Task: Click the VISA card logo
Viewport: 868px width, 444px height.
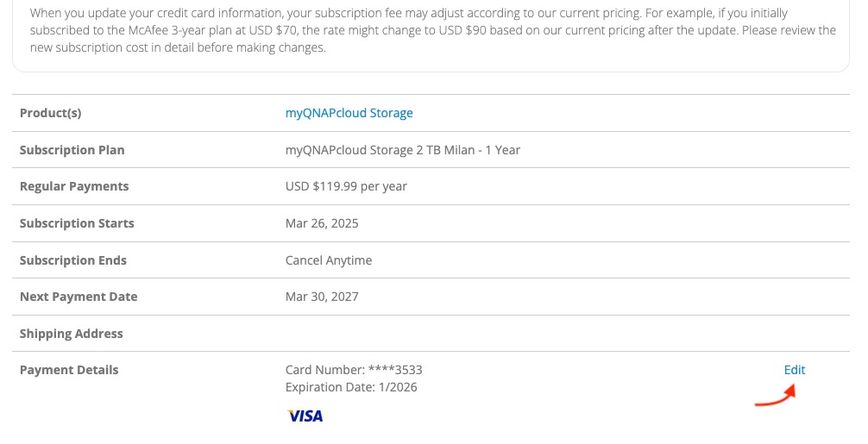Action: click(305, 416)
